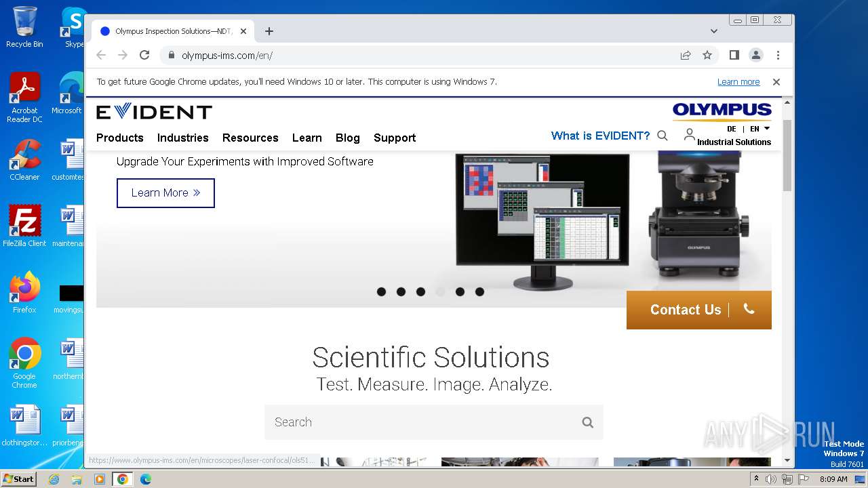Select the Acrobat Reader DC desktop icon
The width and height of the screenshot is (868, 488).
pyautogui.click(x=24, y=98)
